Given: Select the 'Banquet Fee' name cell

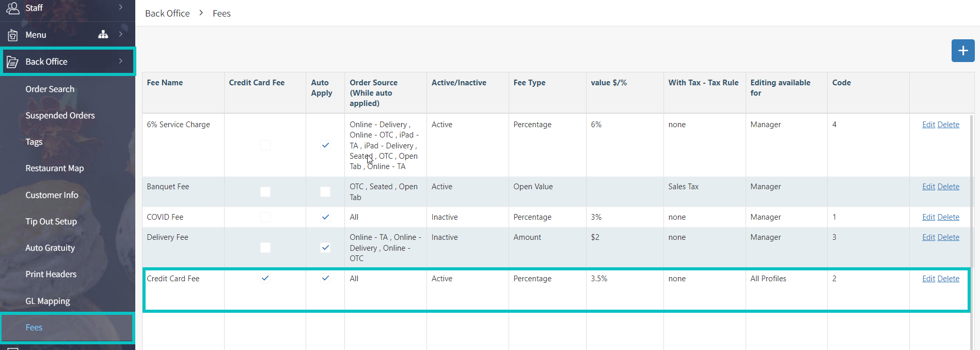Looking at the screenshot, I should coord(168,187).
